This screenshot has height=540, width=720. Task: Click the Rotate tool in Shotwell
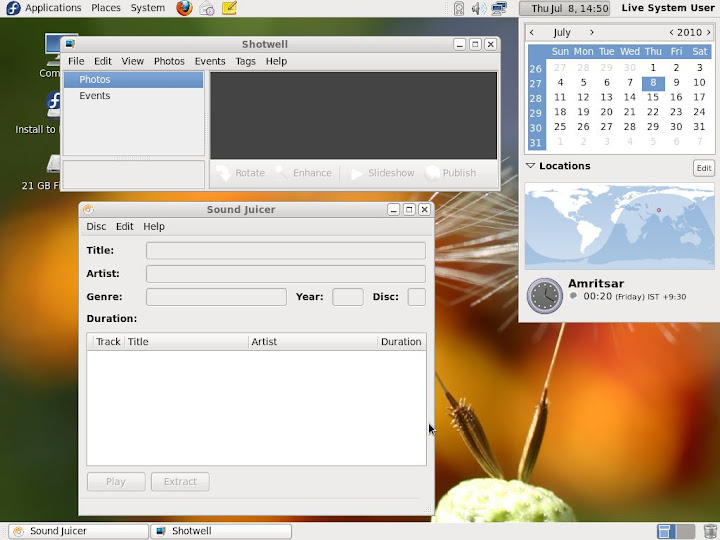(x=242, y=173)
